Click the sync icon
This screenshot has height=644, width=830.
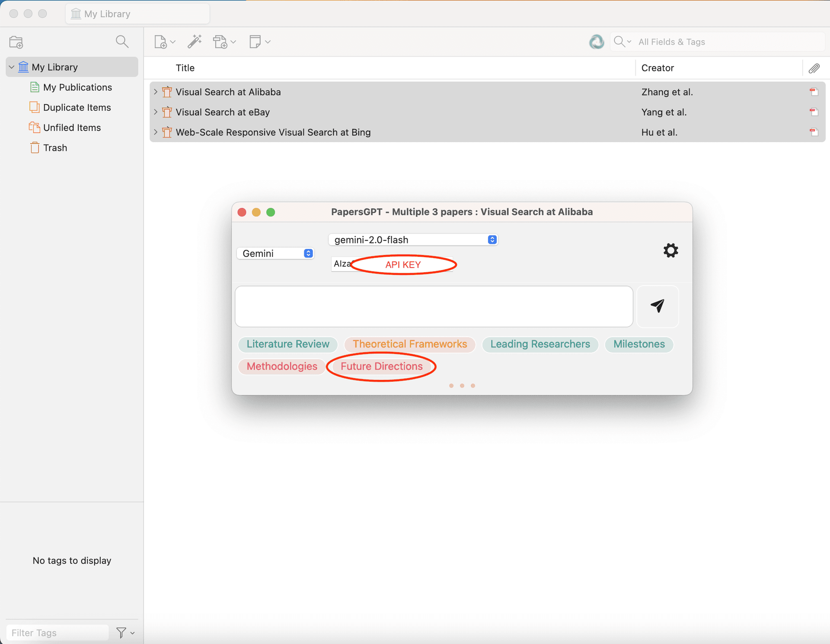(597, 42)
